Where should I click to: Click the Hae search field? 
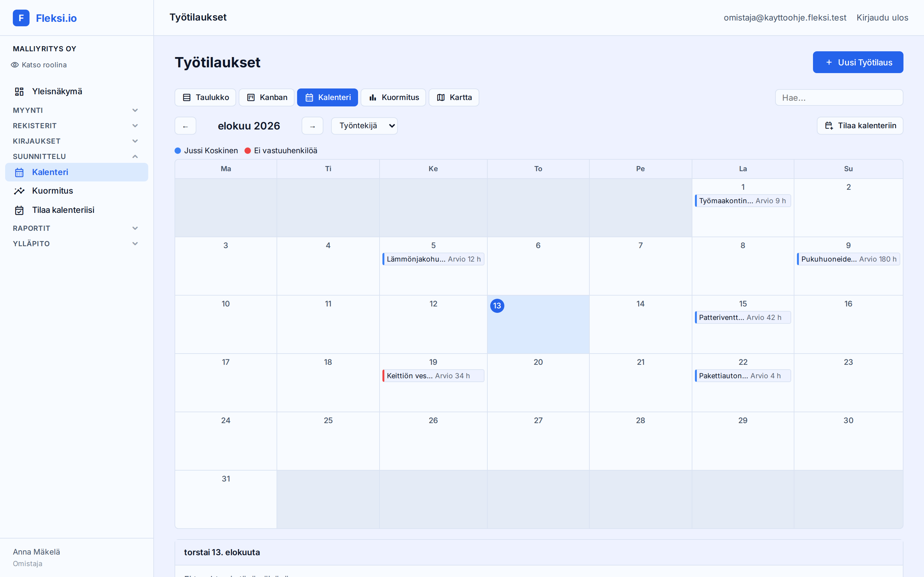tap(839, 98)
